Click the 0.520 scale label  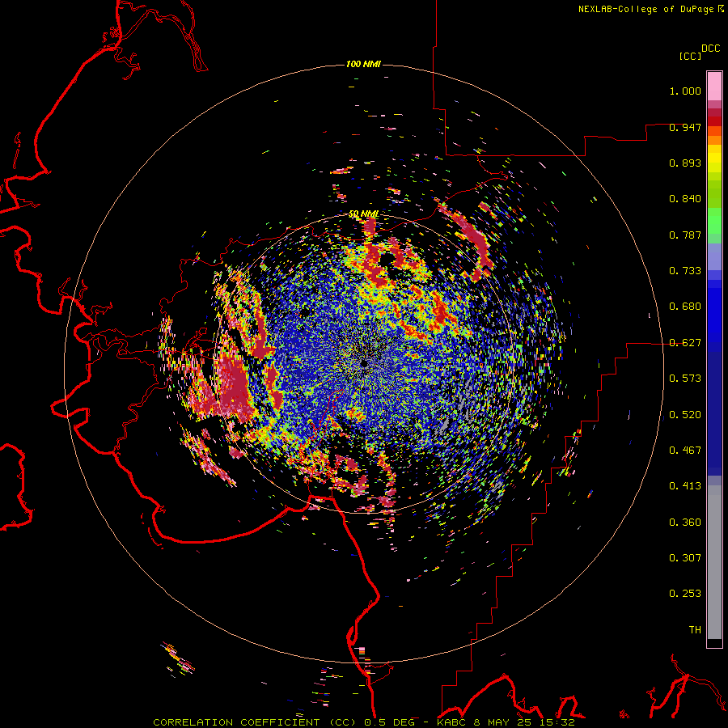(x=685, y=415)
